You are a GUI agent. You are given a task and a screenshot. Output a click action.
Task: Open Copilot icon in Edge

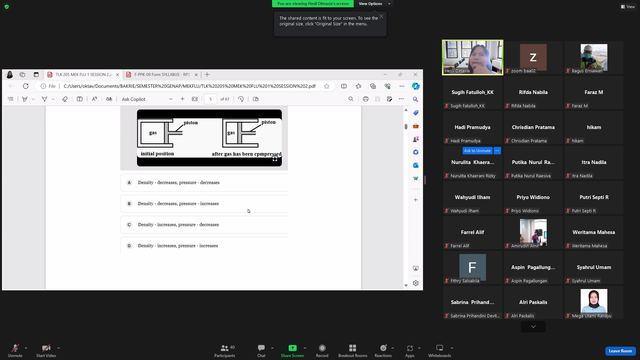(x=416, y=86)
